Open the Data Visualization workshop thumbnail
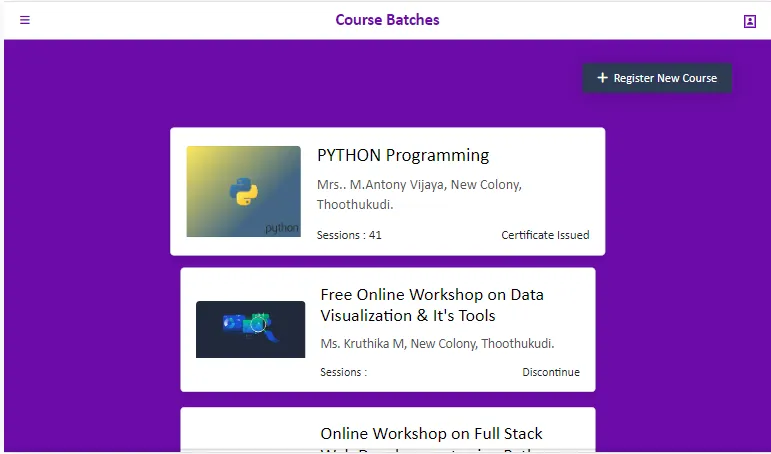The image size is (771, 454). pyautogui.click(x=250, y=329)
